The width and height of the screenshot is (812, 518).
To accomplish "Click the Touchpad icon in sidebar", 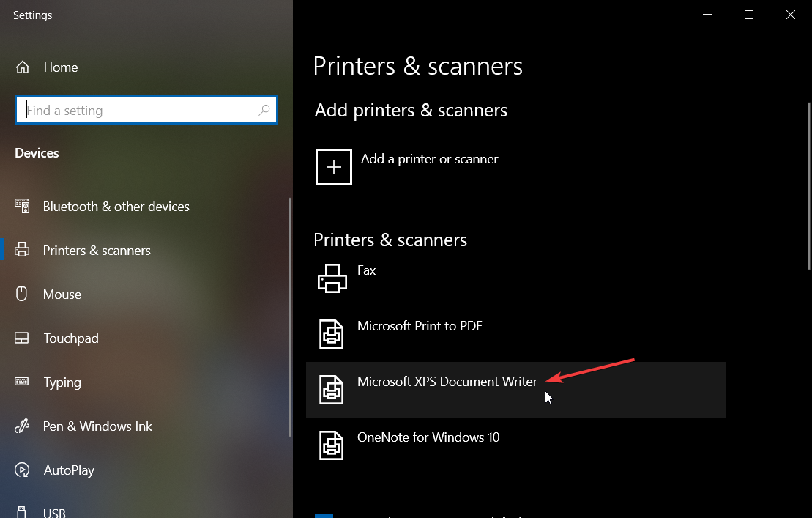I will 22,338.
